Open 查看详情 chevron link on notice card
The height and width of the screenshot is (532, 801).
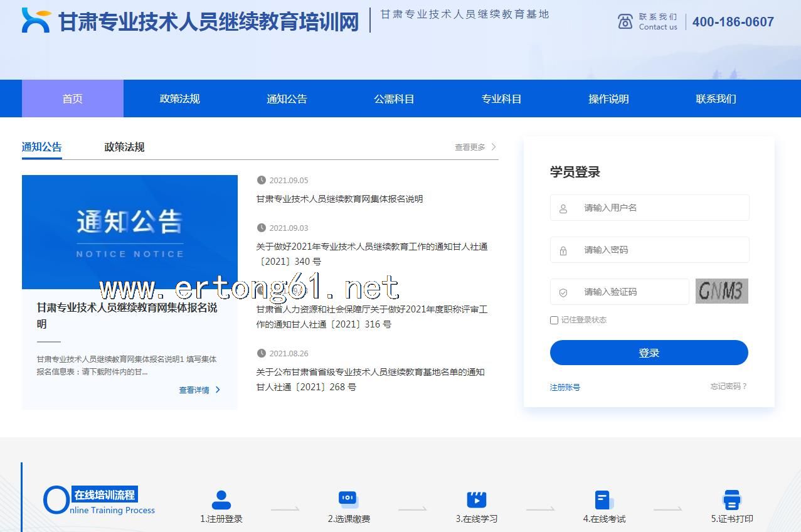pyautogui.click(x=218, y=390)
